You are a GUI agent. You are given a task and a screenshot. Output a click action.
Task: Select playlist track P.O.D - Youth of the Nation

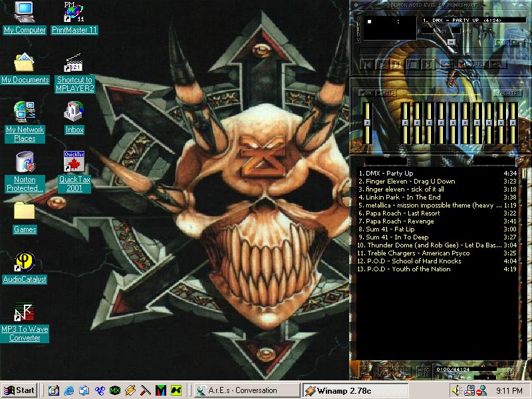(438, 269)
